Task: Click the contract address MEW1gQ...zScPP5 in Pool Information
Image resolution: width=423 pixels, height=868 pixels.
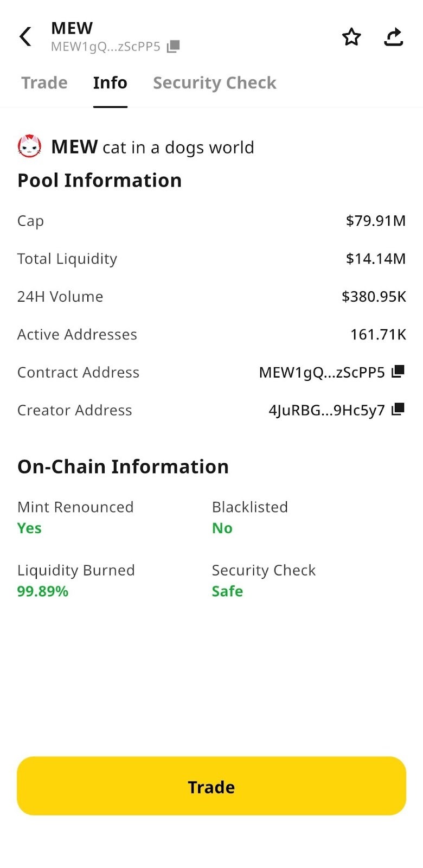Action: tap(322, 373)
